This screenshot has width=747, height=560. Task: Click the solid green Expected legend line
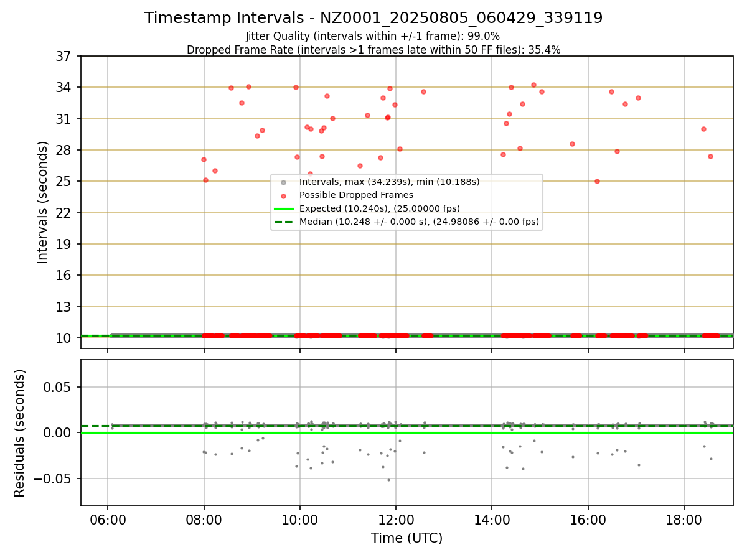click(x=283, y=208)
